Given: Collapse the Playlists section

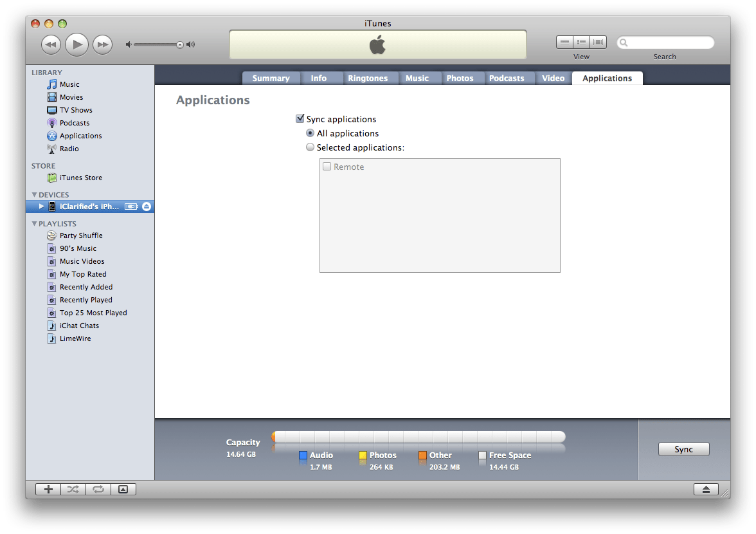Looking at the screenshot, I should [34, 224].
